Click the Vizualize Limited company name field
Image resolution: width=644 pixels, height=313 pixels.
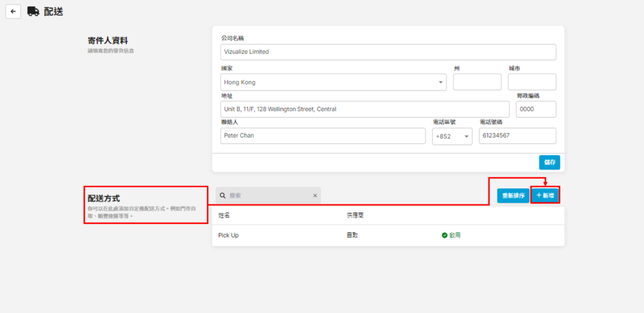pos(388,52)
